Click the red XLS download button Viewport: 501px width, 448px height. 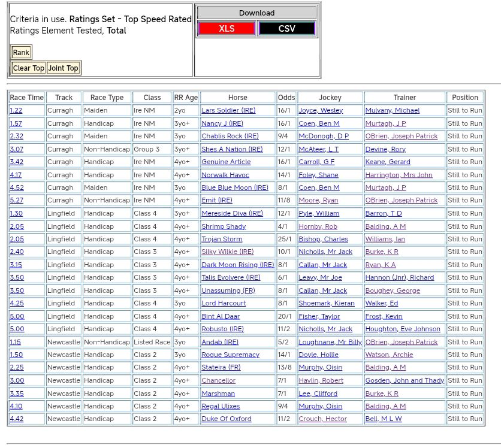click(x=227, y=29)
